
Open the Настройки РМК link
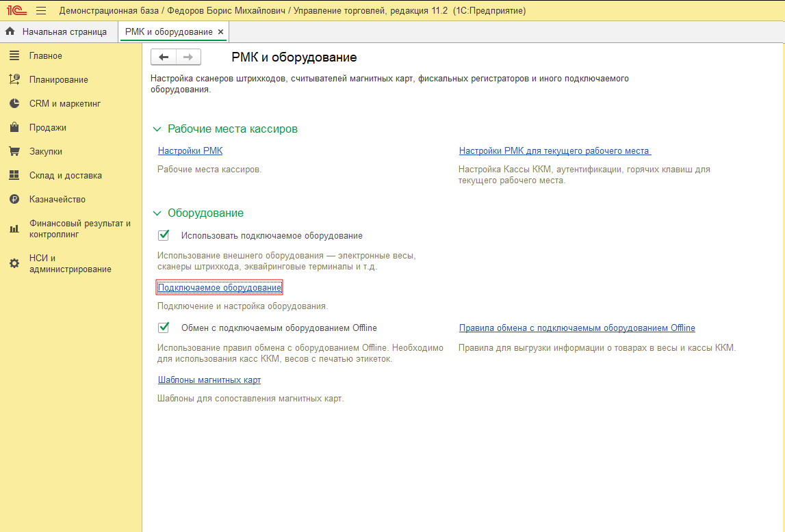190,150
